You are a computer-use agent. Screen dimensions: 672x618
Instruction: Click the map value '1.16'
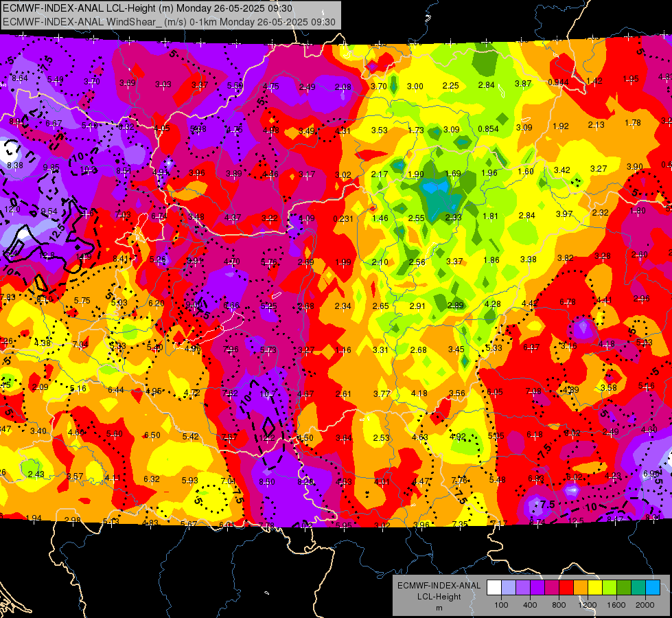(x=343, y=350)
